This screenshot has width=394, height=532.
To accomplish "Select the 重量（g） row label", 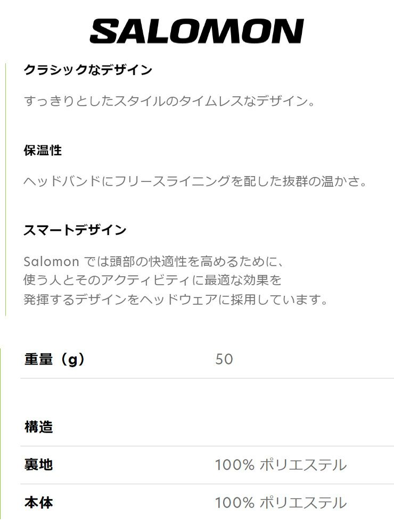I will (x=54, y=359).
